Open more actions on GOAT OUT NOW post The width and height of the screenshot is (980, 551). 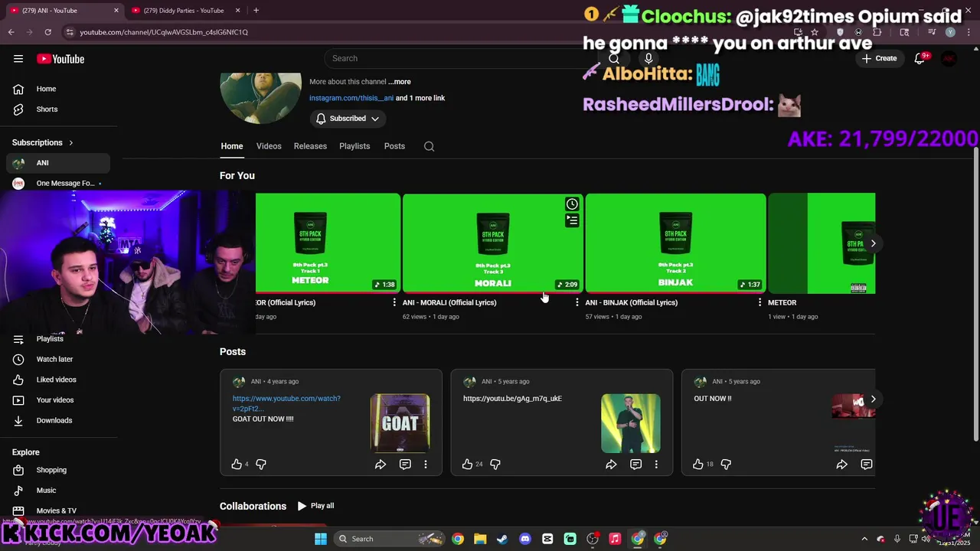pyautogui.click(x=426, y=465)
